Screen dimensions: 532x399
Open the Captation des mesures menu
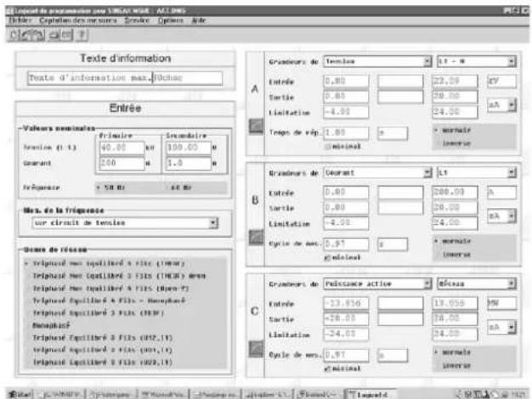coord(78,20)
